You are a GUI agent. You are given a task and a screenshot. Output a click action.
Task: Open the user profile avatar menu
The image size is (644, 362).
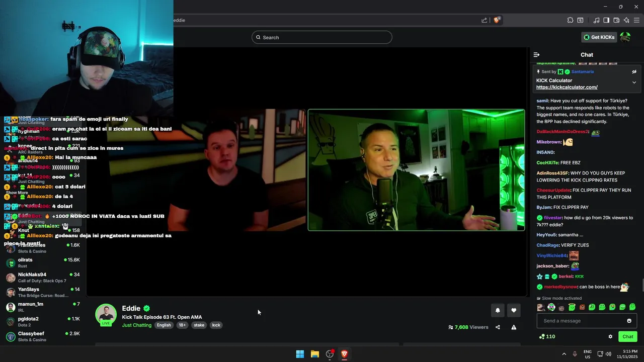625,37
